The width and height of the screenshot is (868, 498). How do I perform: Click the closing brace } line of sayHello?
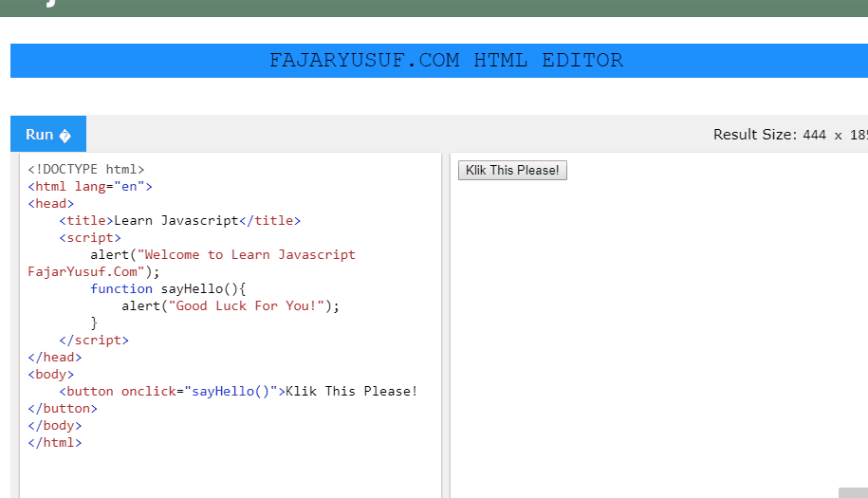pyautogui.click(x=94, y=323)
